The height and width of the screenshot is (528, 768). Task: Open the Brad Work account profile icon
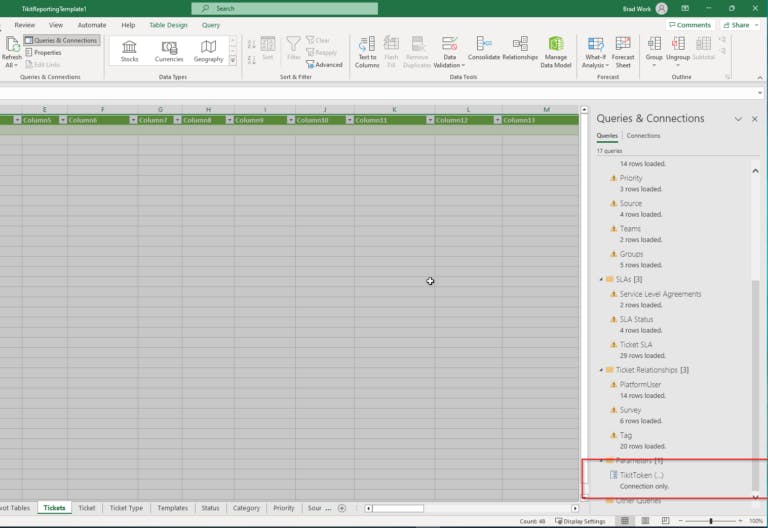662,9
